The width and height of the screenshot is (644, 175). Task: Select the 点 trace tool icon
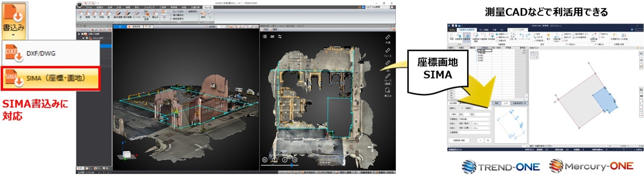point(81,15)
